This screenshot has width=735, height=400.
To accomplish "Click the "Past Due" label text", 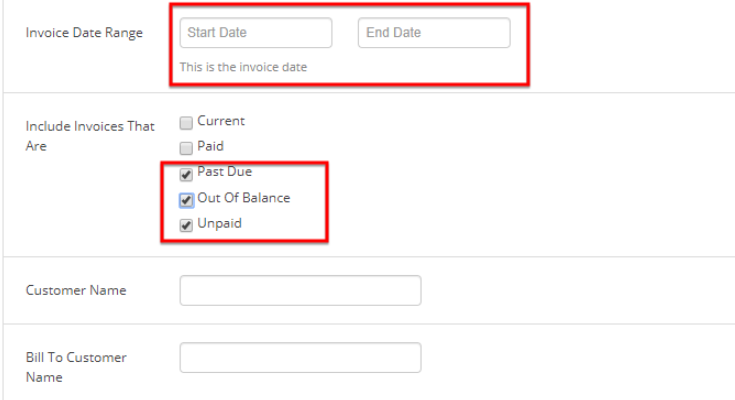I will [224, 172].
